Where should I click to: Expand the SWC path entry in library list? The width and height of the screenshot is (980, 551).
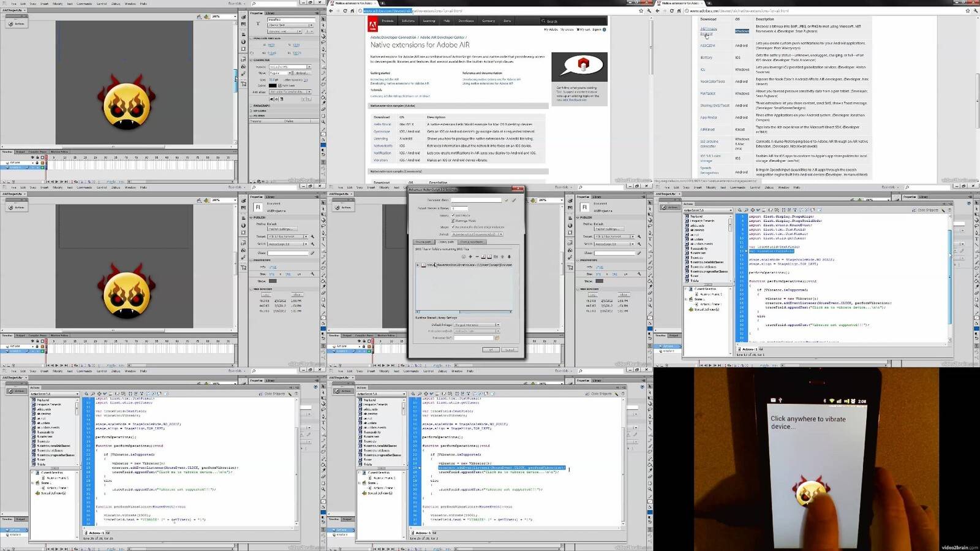click(418, 265)
